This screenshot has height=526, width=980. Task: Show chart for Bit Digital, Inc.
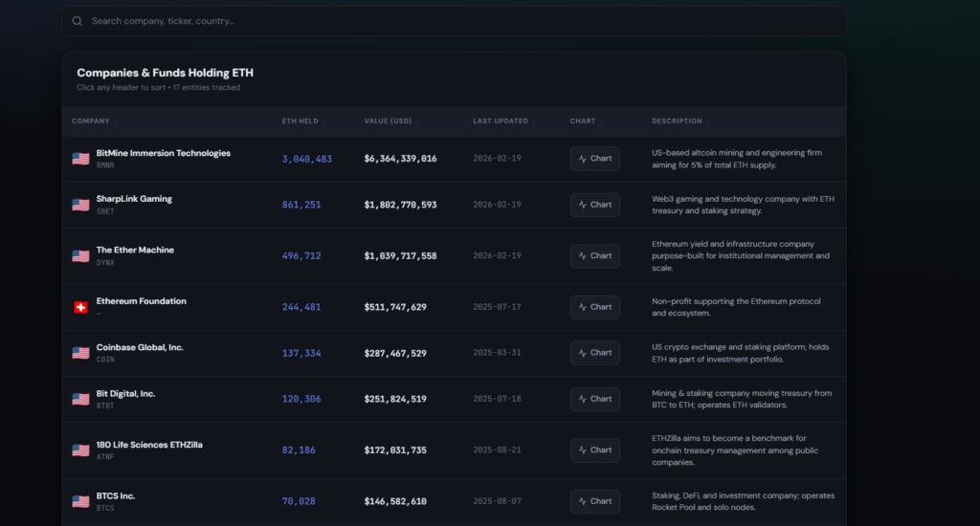(x=594, y=399)
